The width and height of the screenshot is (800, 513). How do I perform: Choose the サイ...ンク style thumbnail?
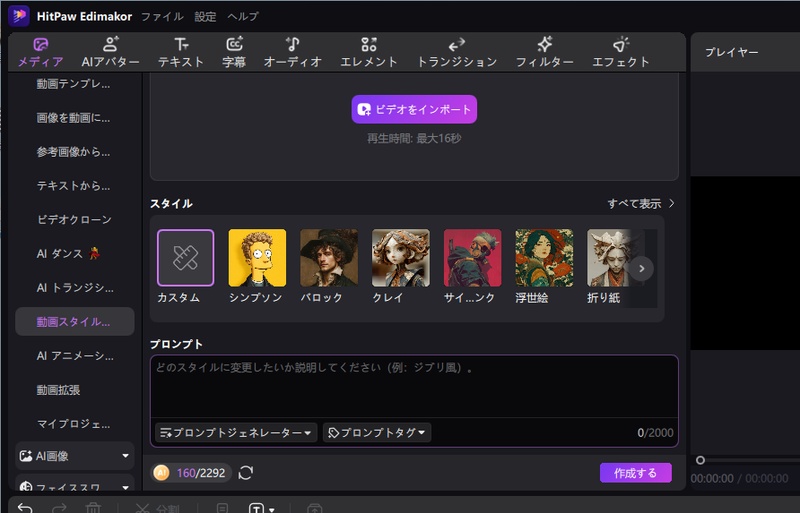point(472,258)
